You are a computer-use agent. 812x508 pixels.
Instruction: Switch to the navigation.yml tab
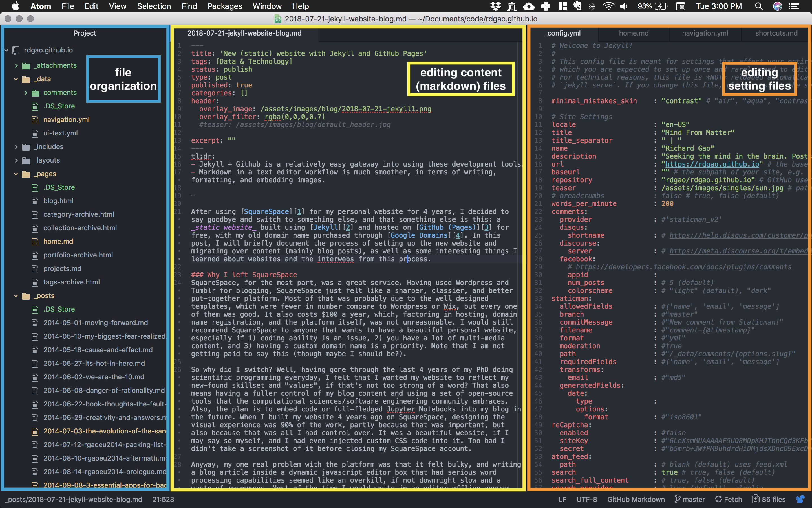point(705,33)
